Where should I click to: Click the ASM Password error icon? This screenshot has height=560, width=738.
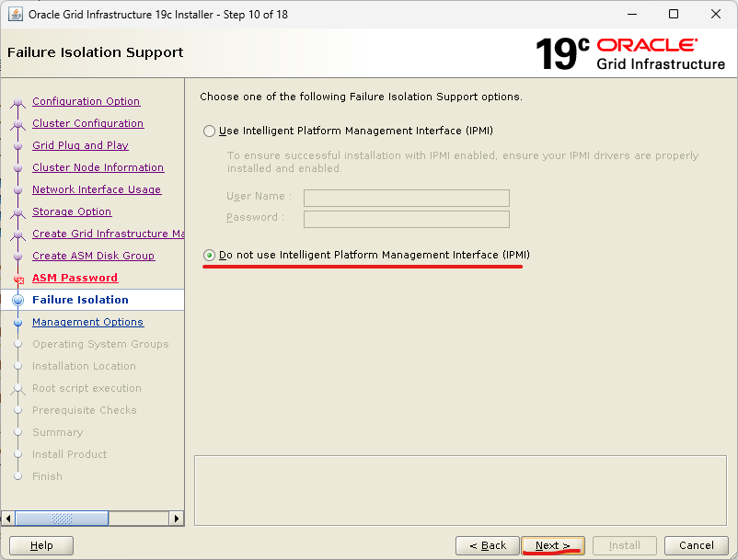coord(18,280)
